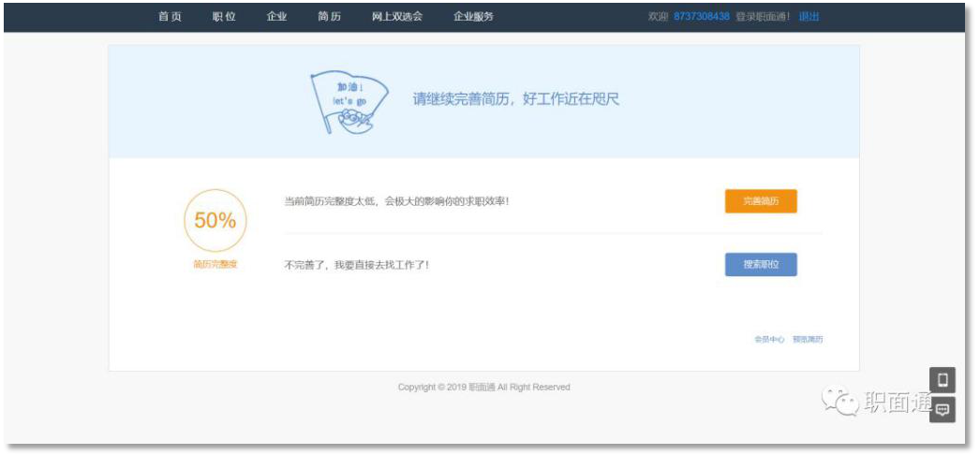Open the 企业服务 navigation item
The height and width of the screenshot is (455, 980).
(x=473, y=17)
